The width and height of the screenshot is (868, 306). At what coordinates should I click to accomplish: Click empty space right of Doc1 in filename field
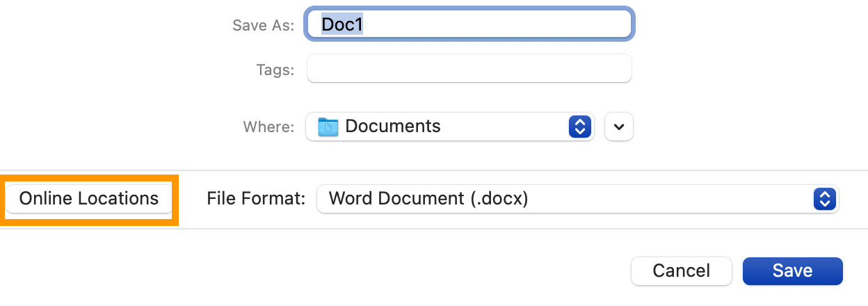pyautogui.click(x=501, y=25)
